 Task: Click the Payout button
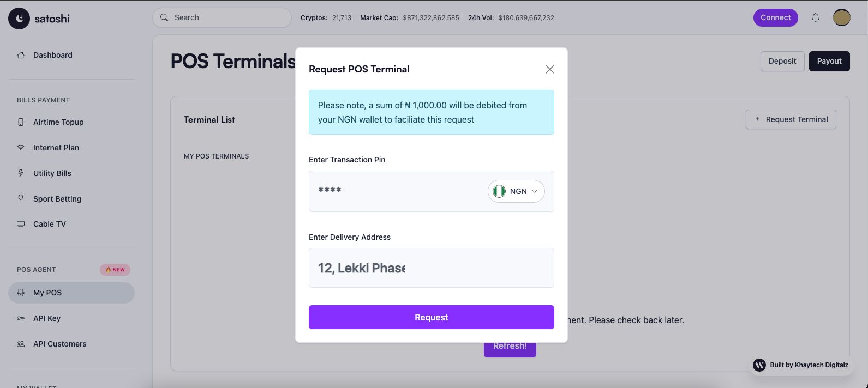(x=829, y=61)
